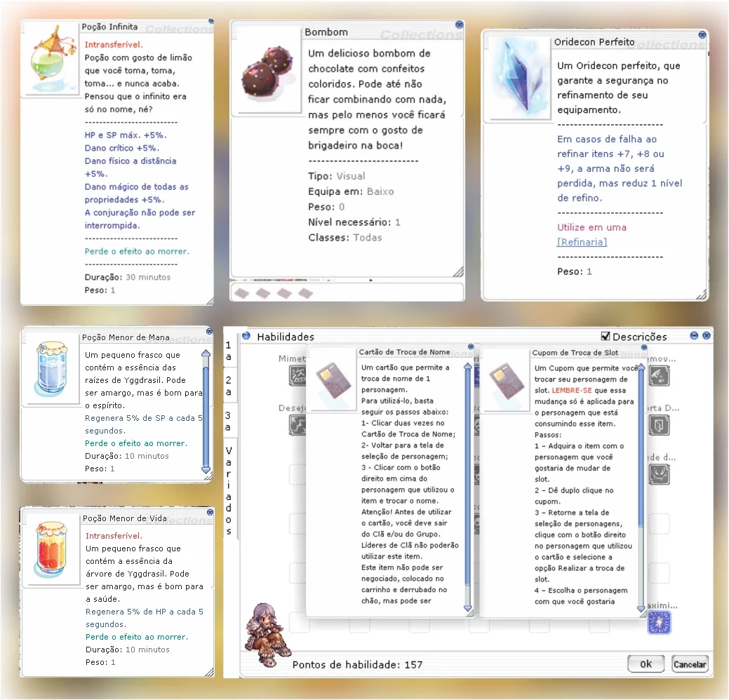Switch to the 1a skill tab

pyautogui.click(x=228, y=351)
